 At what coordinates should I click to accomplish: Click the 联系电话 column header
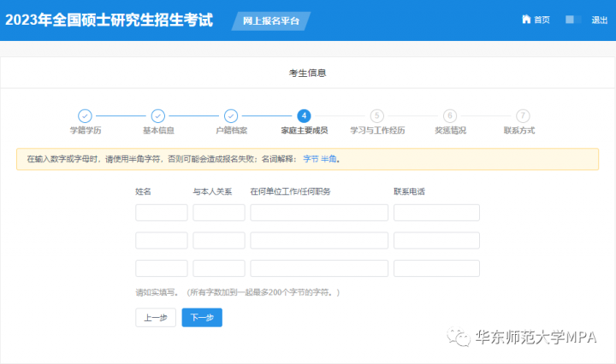pyautogui.click(x=409, y=191)
